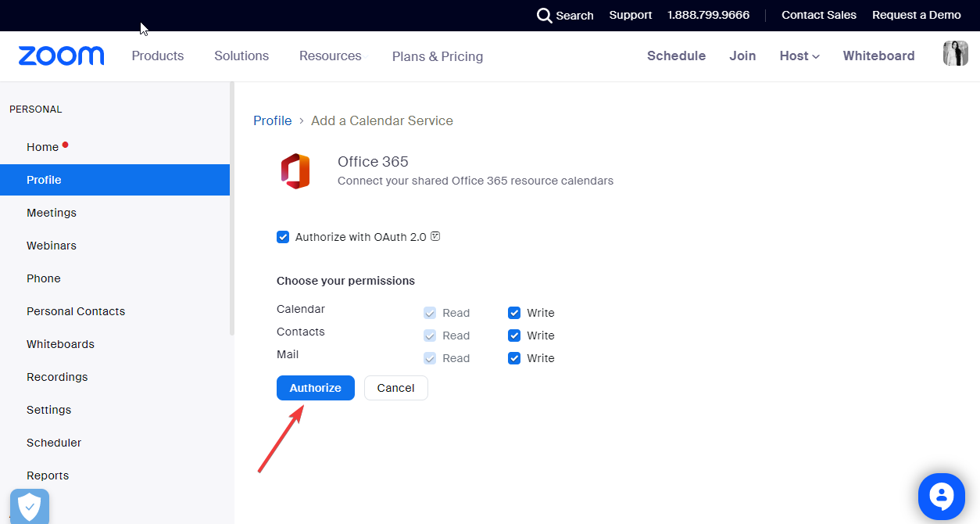Screen dimensions: 980x524
Task: Click Join in the top navigation
Action: 742,56
